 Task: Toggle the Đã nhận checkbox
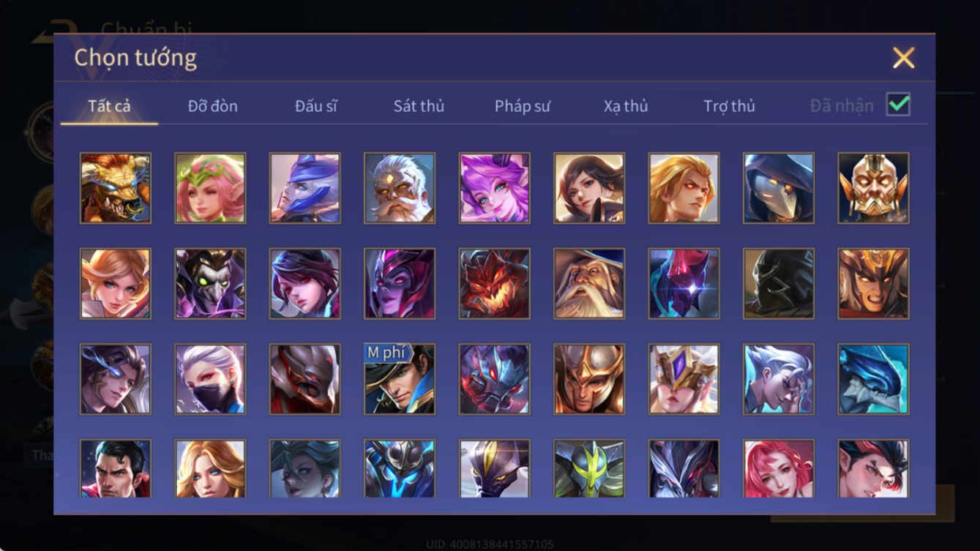(x=898, y=105)
